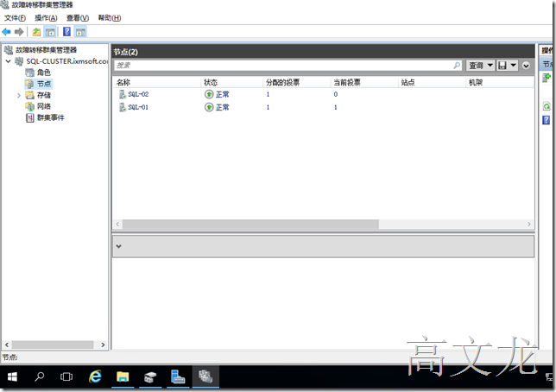
Task: Click the node list scroll left arrow
Action: pos(117,224)
